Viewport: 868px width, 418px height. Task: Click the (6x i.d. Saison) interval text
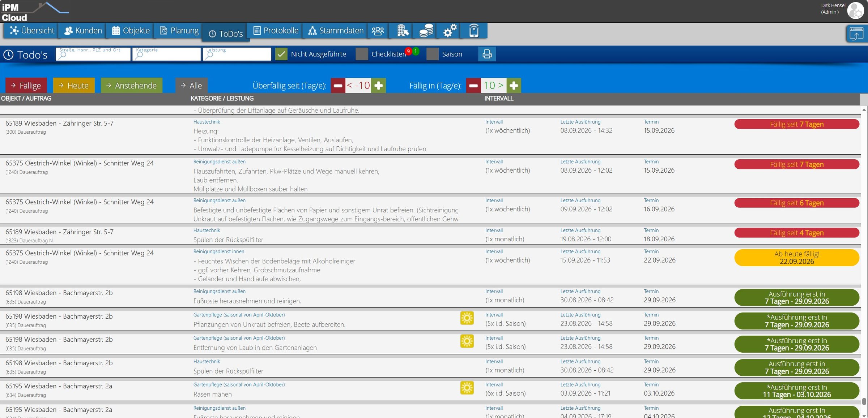click(506, 393)
